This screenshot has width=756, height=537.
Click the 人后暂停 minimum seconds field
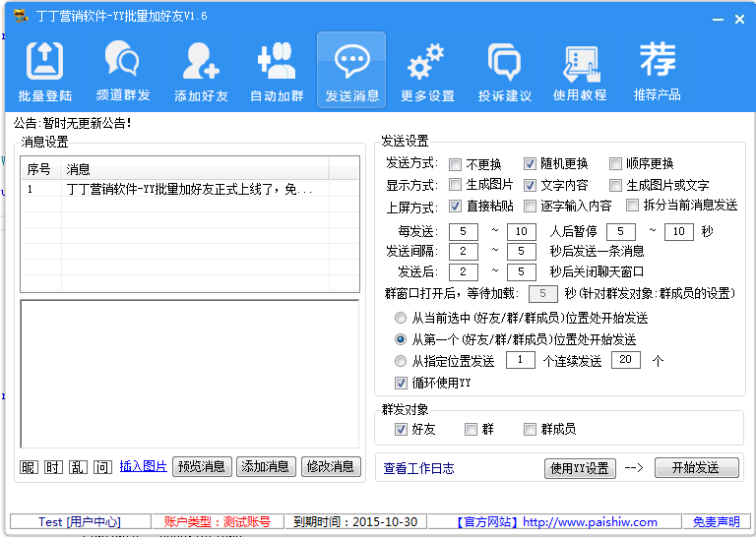coord(620,232)
